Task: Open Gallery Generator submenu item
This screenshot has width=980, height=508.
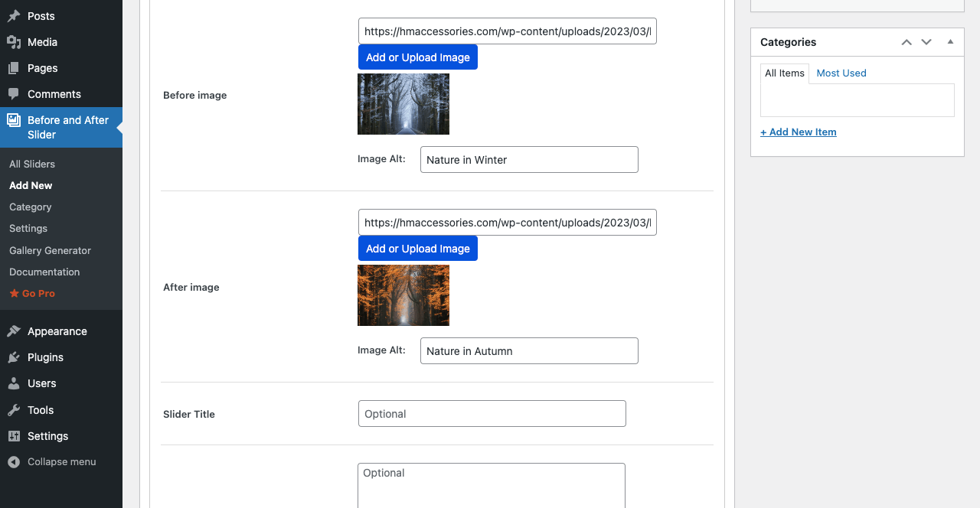Action: click(50, 250)
